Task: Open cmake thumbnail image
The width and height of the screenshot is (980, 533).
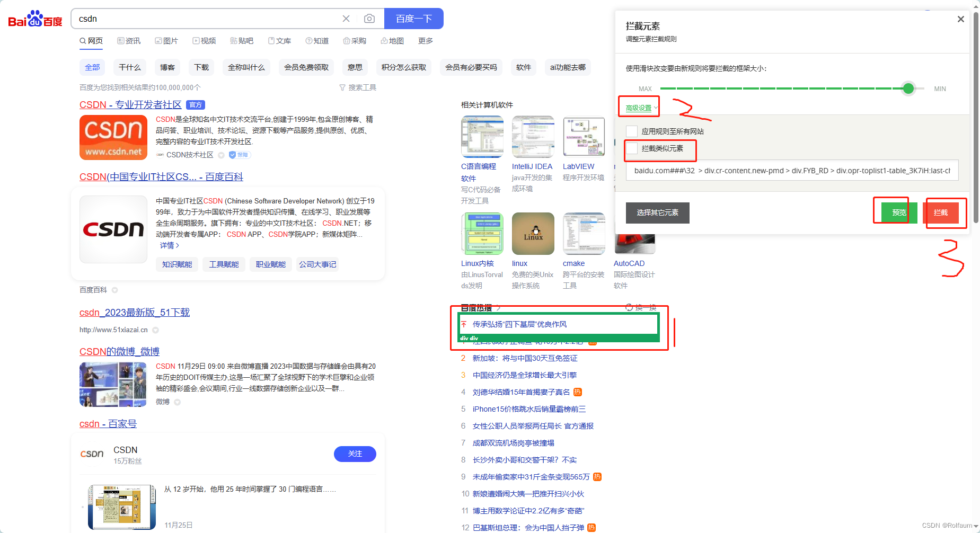Action: tap(584, 234)
